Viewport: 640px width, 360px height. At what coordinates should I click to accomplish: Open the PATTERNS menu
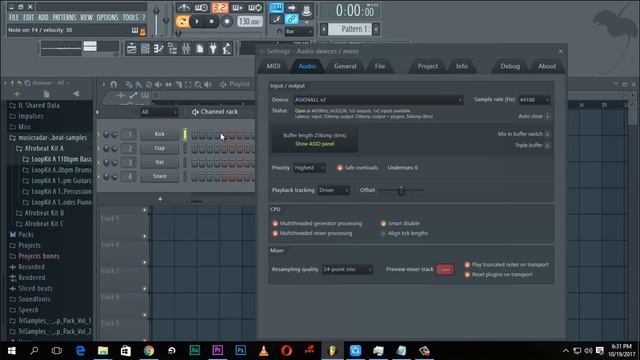64,18
